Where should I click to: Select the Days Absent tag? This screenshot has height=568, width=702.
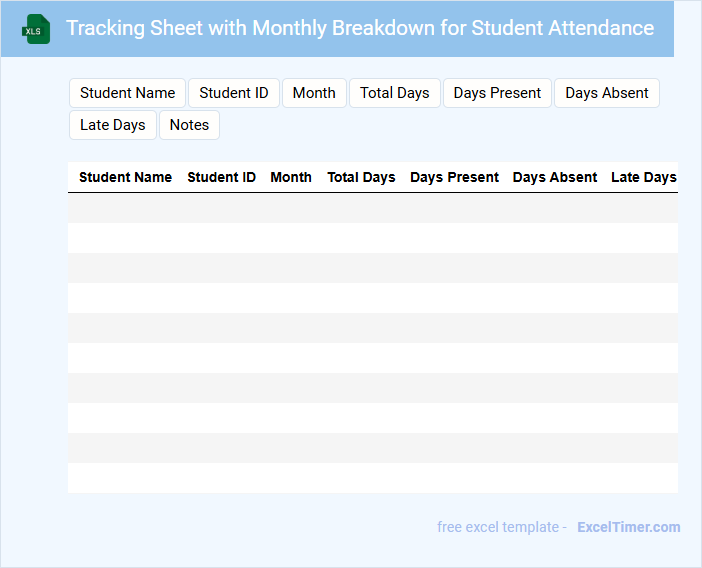pos(606,93)
